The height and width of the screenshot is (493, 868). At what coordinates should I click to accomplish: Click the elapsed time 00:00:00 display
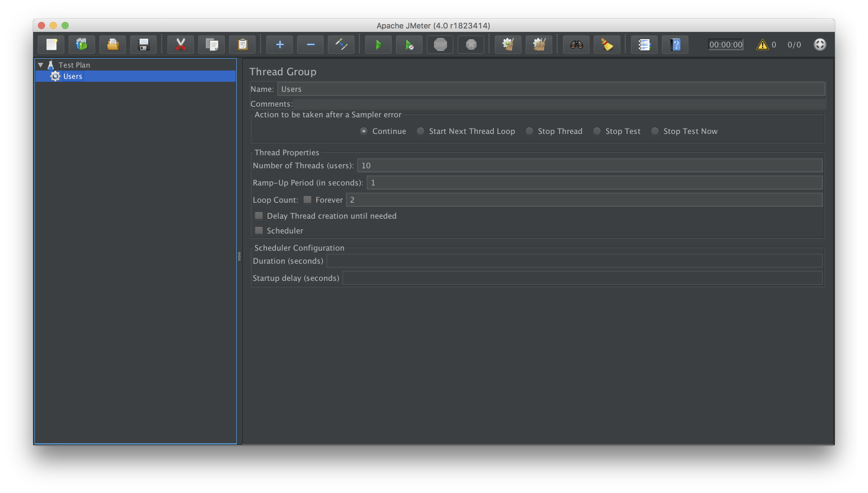coord(725,44)
